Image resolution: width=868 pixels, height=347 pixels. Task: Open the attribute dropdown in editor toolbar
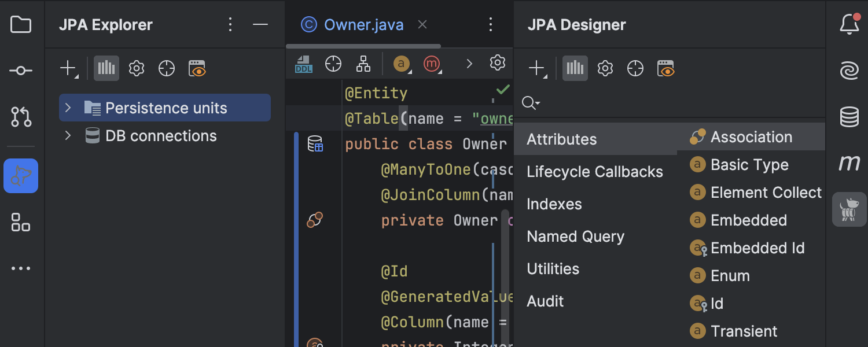[402, 64]
